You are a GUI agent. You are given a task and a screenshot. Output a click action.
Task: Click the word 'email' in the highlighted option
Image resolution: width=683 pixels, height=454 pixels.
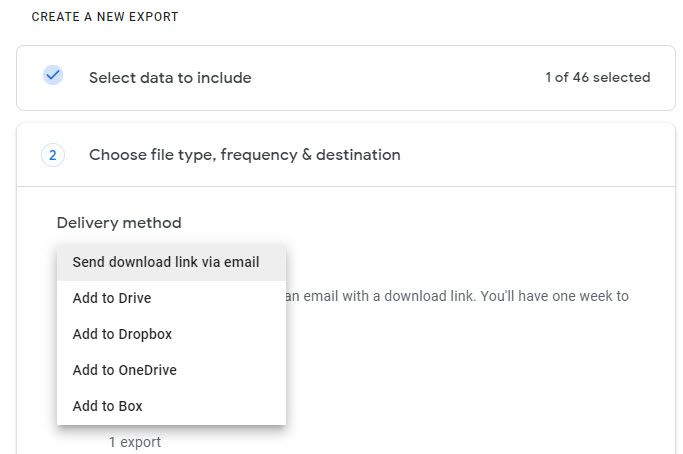coord(240,262)
